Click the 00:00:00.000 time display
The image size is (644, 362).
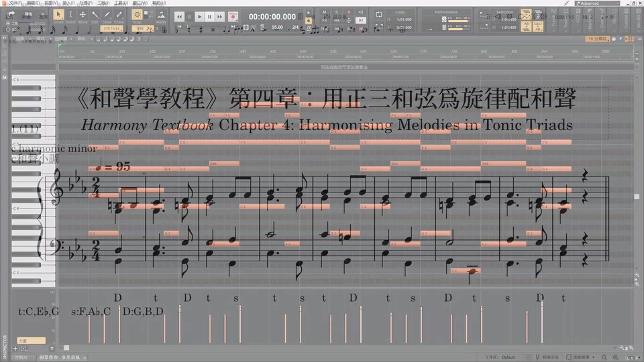coord(272,17)
